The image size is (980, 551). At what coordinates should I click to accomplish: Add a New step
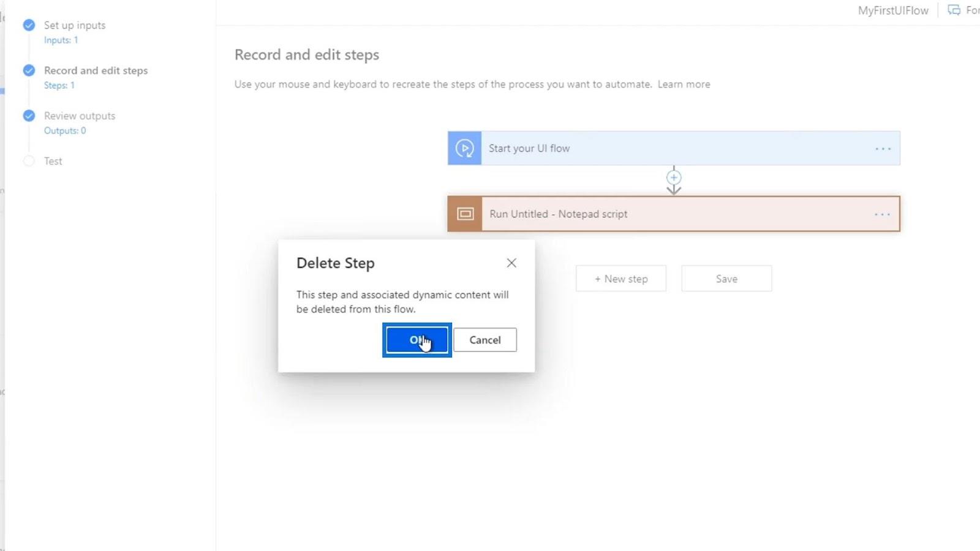tap(621, 279)
